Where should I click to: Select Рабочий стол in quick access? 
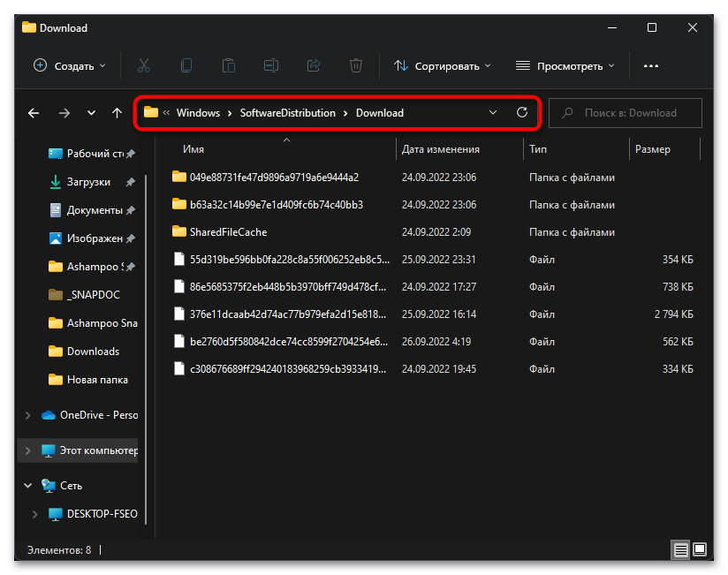[x=92, y=154]
